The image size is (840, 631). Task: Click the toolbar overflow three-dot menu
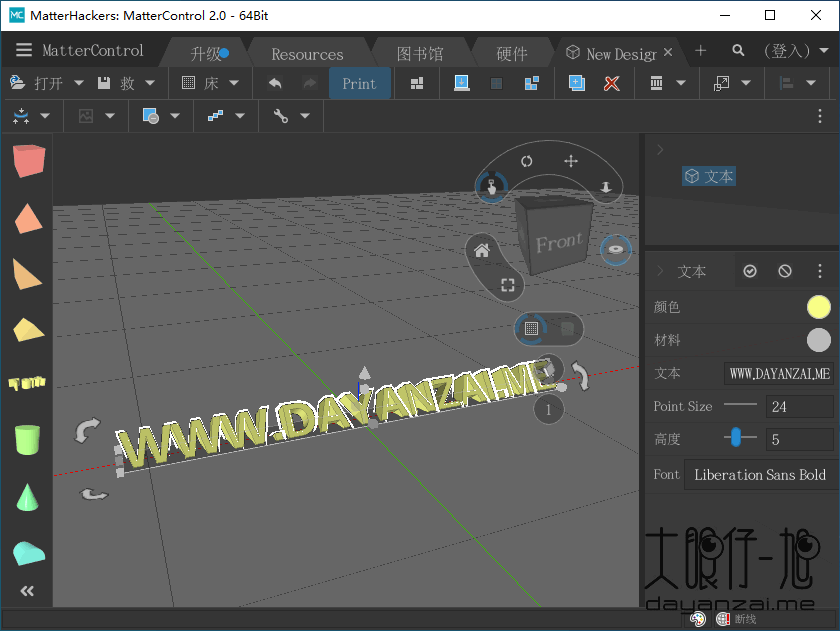(x=820, y=116)
